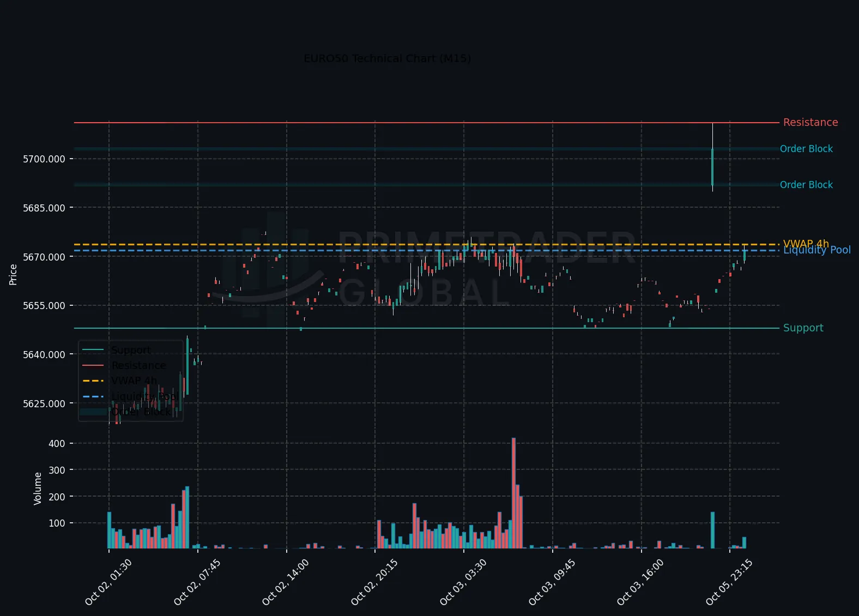859x616 pixels.
Task: Click the tallest red volume bar above 400
Action: click(513, 493)
